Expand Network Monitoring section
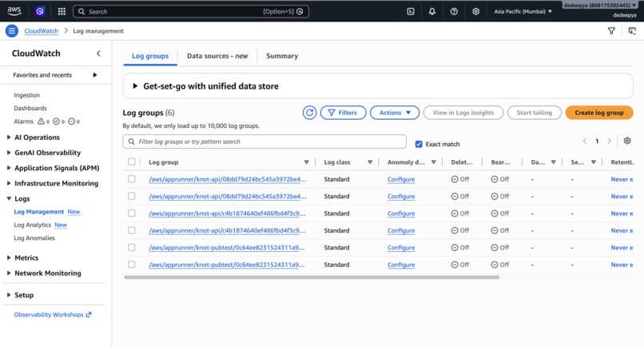 click(x=9, y=273)
